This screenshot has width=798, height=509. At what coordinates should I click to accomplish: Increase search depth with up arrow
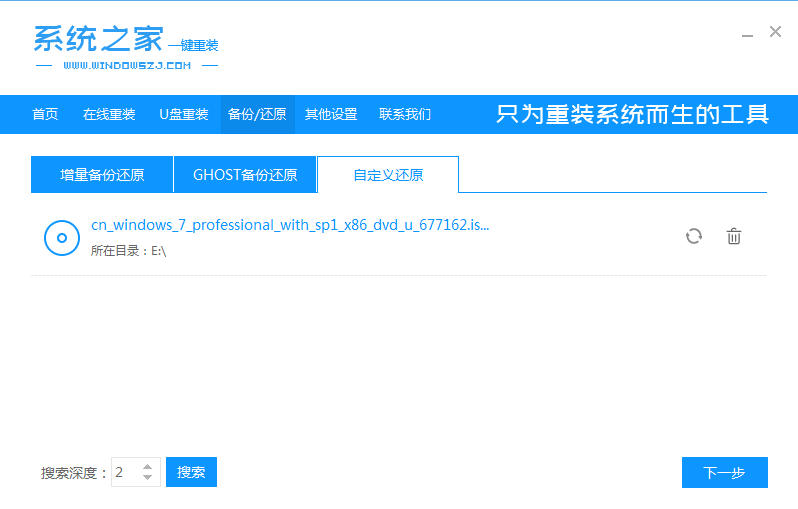pos(149,466)
